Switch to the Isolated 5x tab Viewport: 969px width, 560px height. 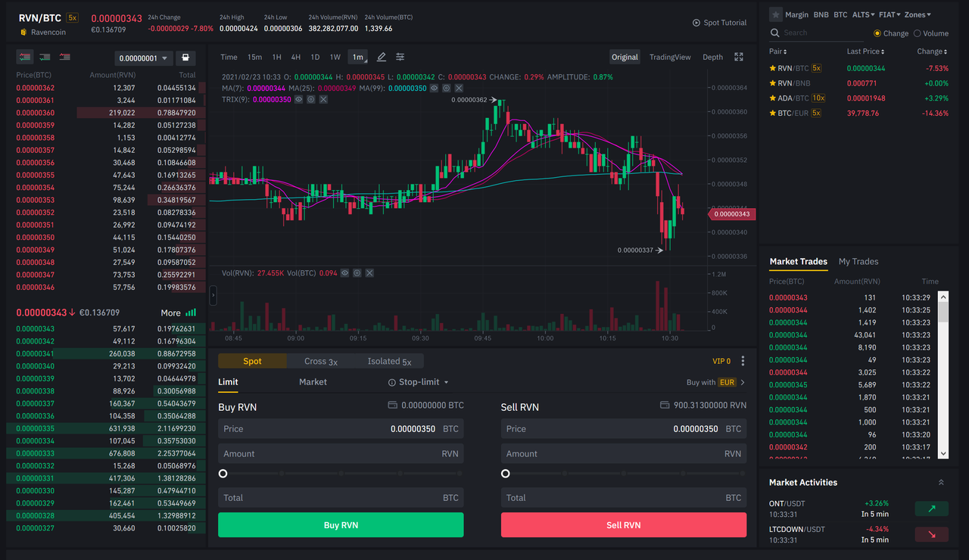389,362
